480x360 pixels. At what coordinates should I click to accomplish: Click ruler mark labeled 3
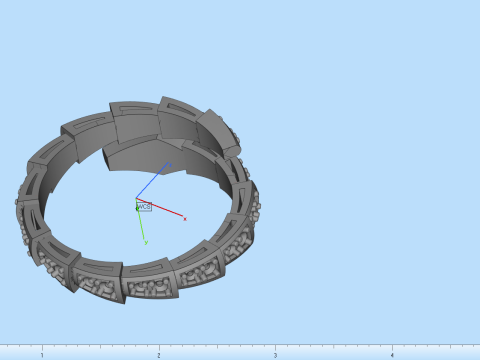click(x=275, y=355)
